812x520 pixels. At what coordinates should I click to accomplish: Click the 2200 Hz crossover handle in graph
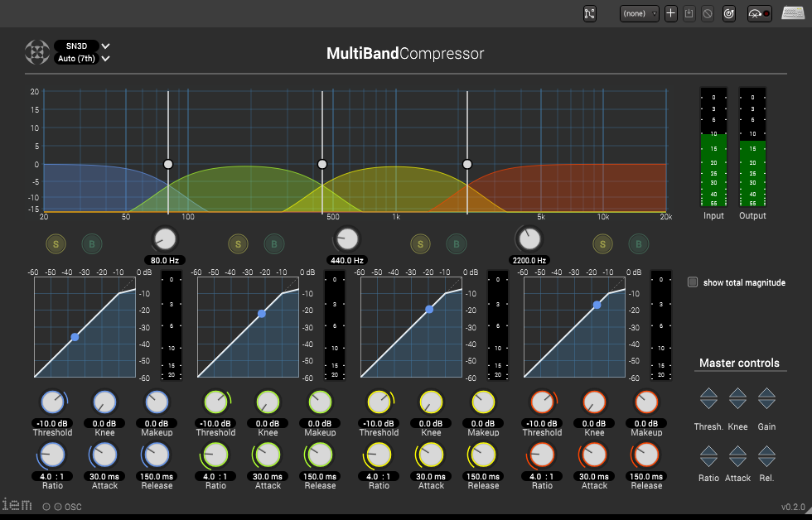tap(467, 165)
